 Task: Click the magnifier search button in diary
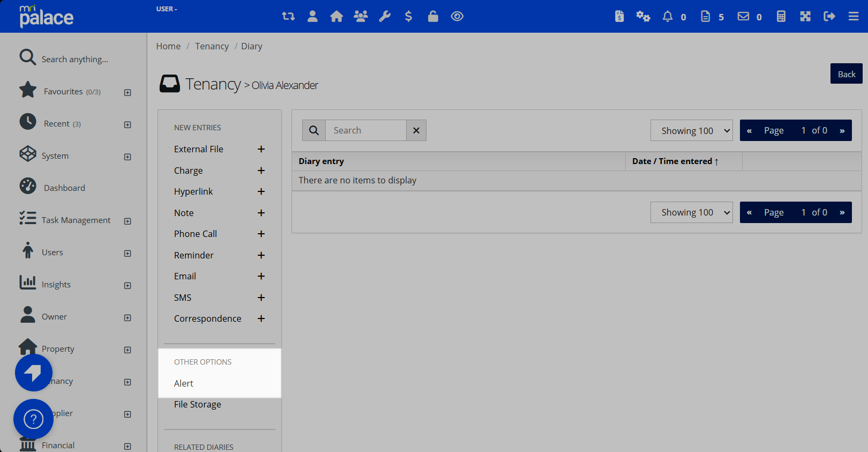click(x=314, y=130)
